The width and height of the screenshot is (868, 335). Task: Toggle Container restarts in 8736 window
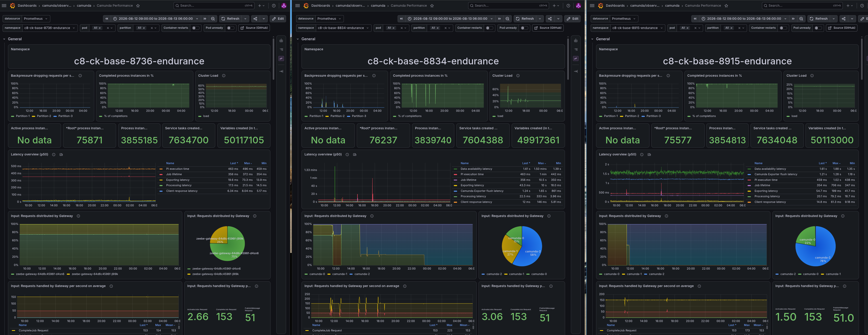pyautogui.click(x=195, y=28)
